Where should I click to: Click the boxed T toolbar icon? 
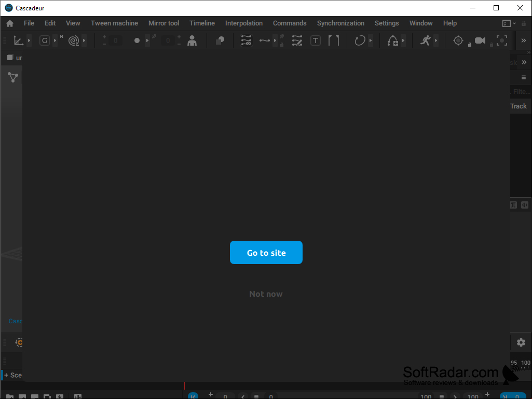coord(315,40)
